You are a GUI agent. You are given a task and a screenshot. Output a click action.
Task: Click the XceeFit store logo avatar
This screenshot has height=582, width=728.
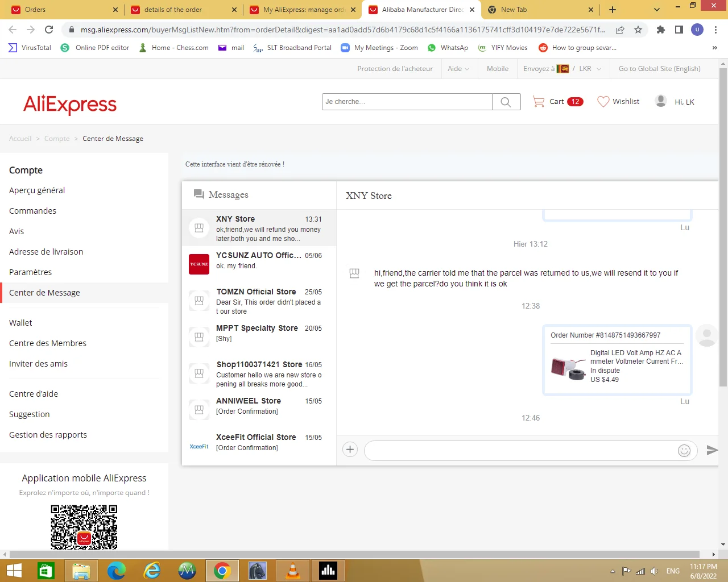tap(199, 446)
